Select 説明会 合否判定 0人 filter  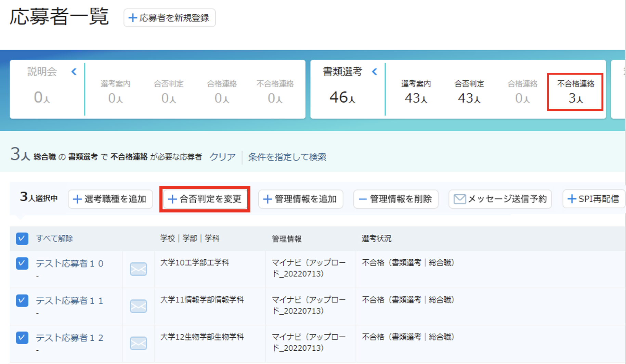pos(169,92)
